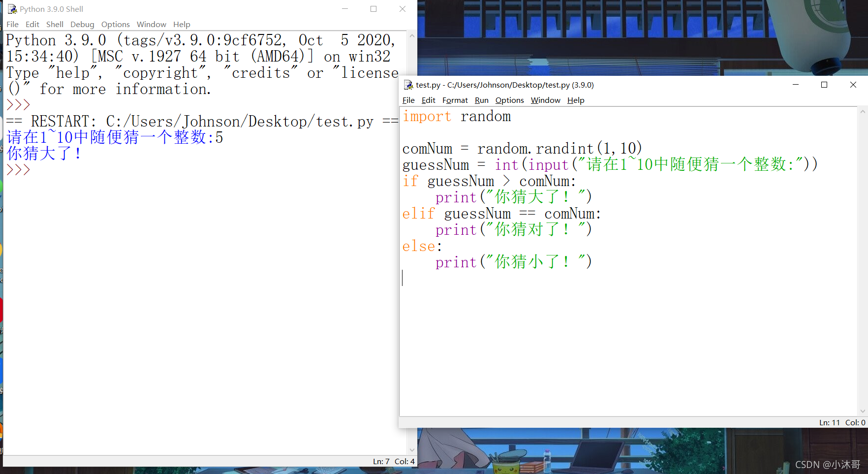Click the 'else:' line in editor
868x474 pixels.
(x=422, y=246)
